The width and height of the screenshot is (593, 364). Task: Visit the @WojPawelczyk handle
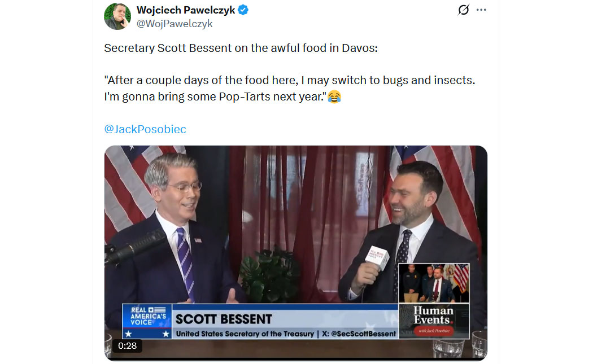point(175,24)
